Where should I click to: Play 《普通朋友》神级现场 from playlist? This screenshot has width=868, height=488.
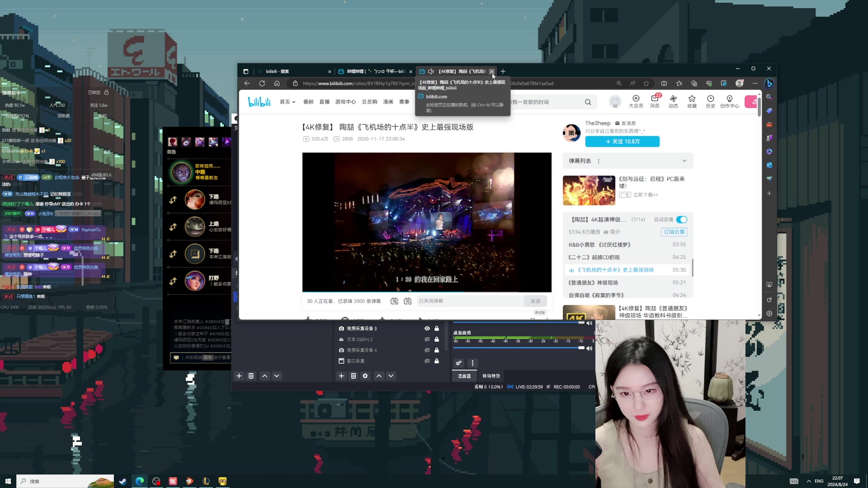(x=627, y=282)
